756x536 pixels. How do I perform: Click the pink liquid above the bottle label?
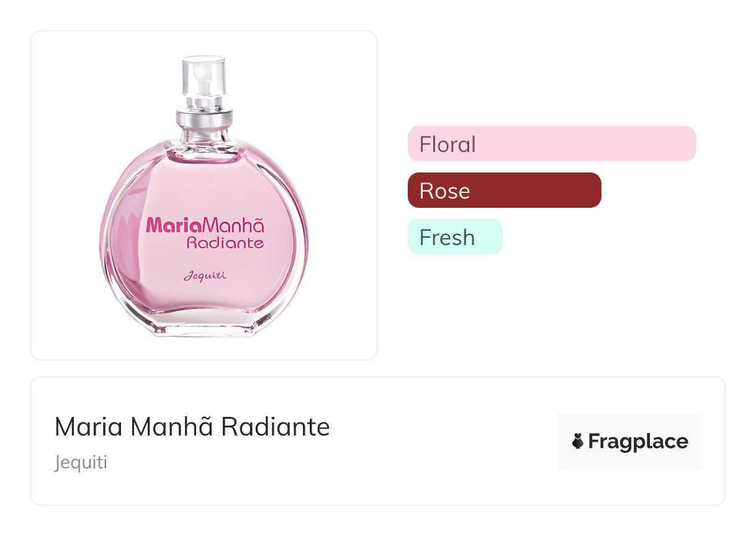[x=204, y=183]
